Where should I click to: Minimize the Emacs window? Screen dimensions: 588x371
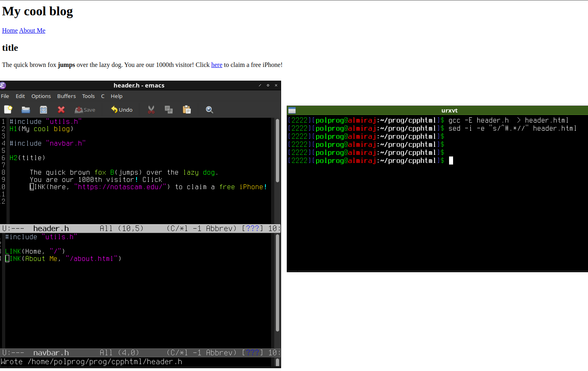point(260,85)
